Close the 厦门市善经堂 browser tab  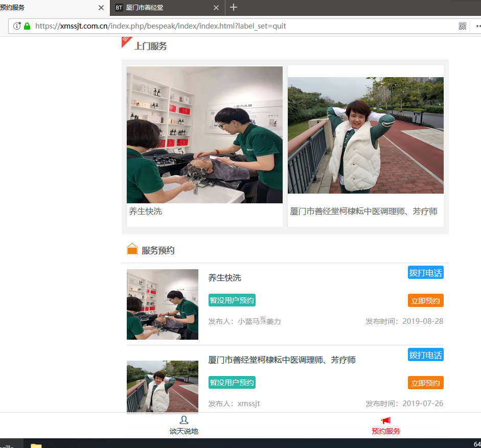216,8
